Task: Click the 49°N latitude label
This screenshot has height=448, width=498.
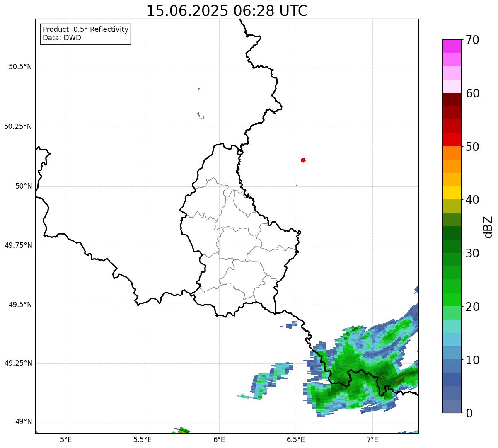Action: 24,421
